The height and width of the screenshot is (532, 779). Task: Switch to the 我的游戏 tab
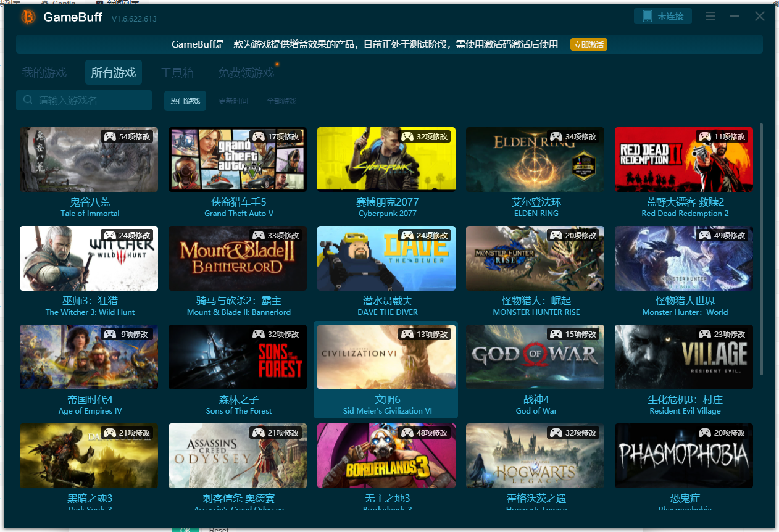(x=44, y=72)
